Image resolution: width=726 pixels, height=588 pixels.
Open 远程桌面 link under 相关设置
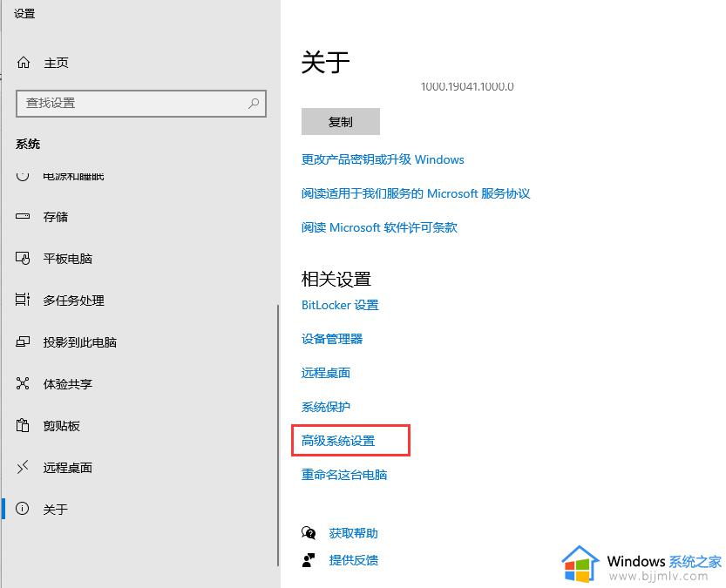coord(326,373)
